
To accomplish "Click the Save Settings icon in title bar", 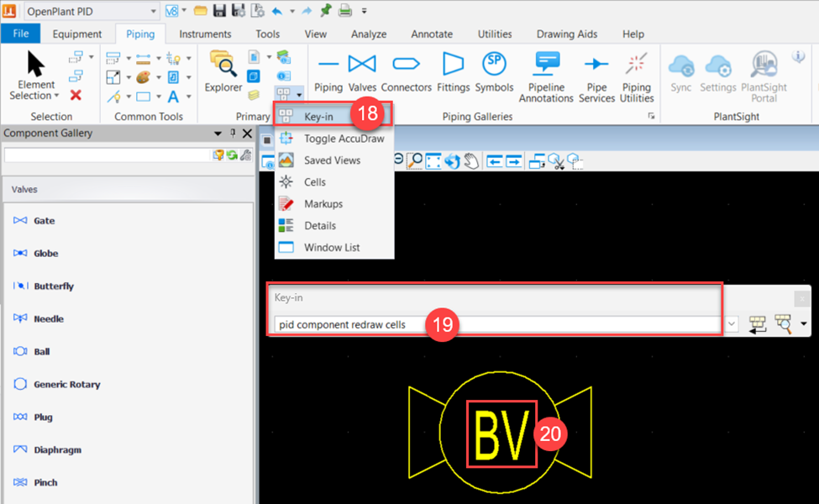I will (239, 10).
